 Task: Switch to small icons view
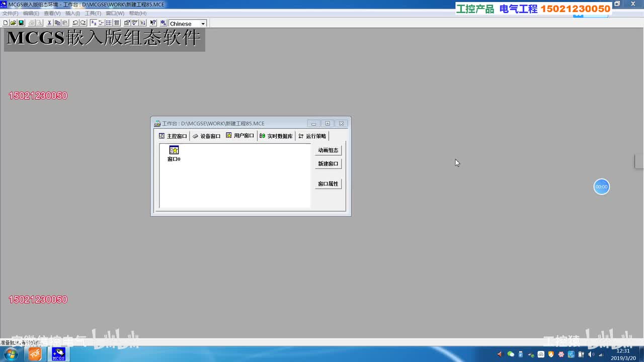(x=101, y=23)
